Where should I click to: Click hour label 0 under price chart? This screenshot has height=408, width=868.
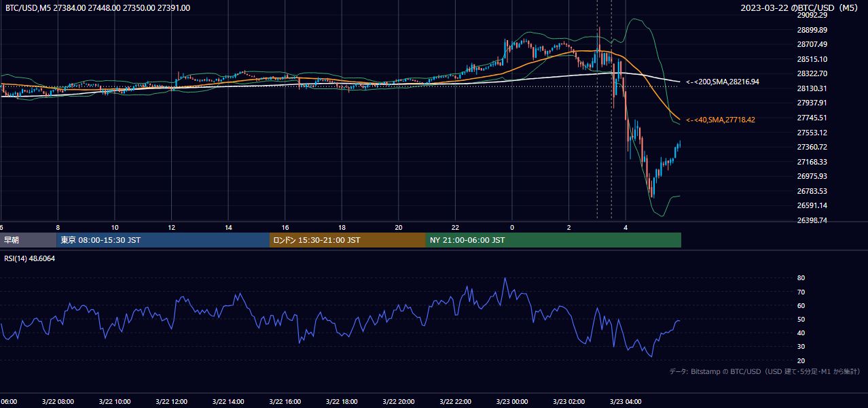[512, 227]
